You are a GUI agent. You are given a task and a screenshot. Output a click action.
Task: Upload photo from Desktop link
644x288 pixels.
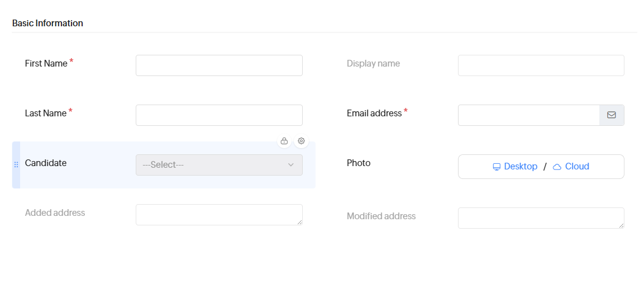(x=521, y=167)
